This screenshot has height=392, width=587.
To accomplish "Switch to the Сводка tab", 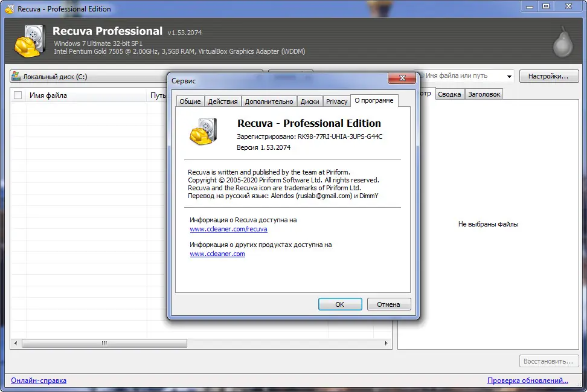I will tap(449, 94).
